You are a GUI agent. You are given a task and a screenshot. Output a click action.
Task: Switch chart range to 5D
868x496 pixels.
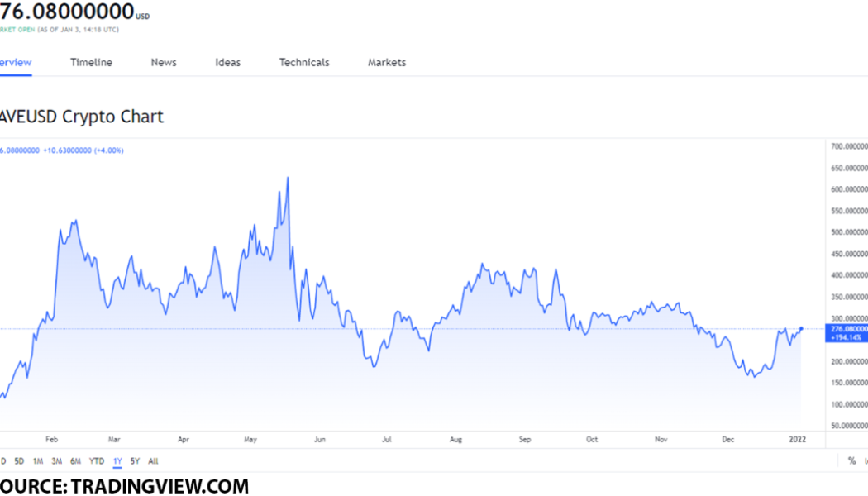(18, 460)
